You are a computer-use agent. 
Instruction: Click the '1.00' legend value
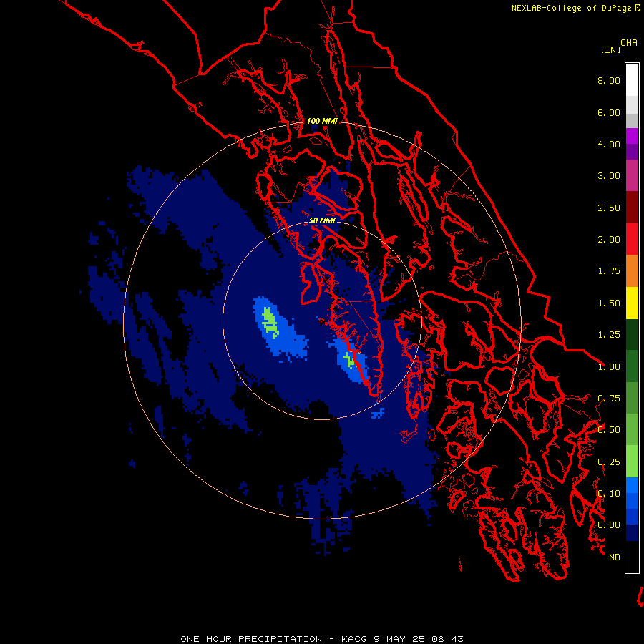tap(609, 367)
